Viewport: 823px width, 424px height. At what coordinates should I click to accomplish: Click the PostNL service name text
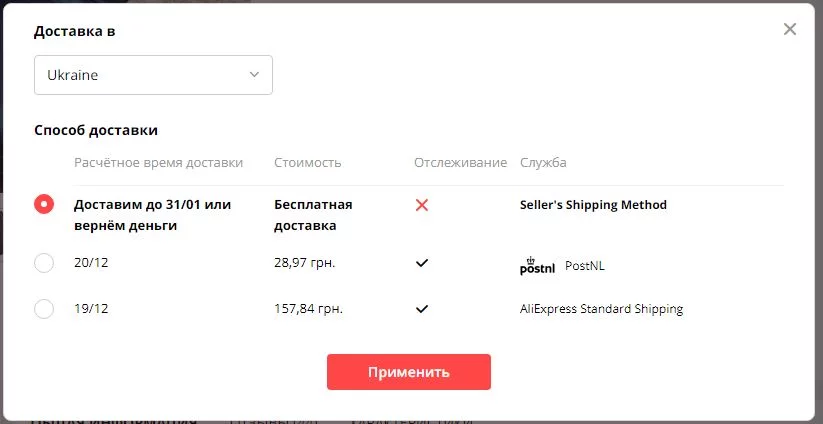[x=585, y=266]
